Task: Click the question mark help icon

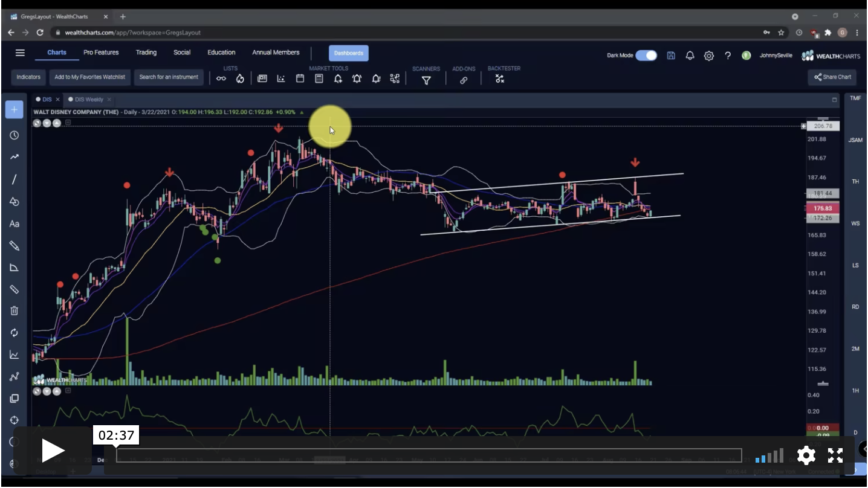Action: [x=728, y=56]
